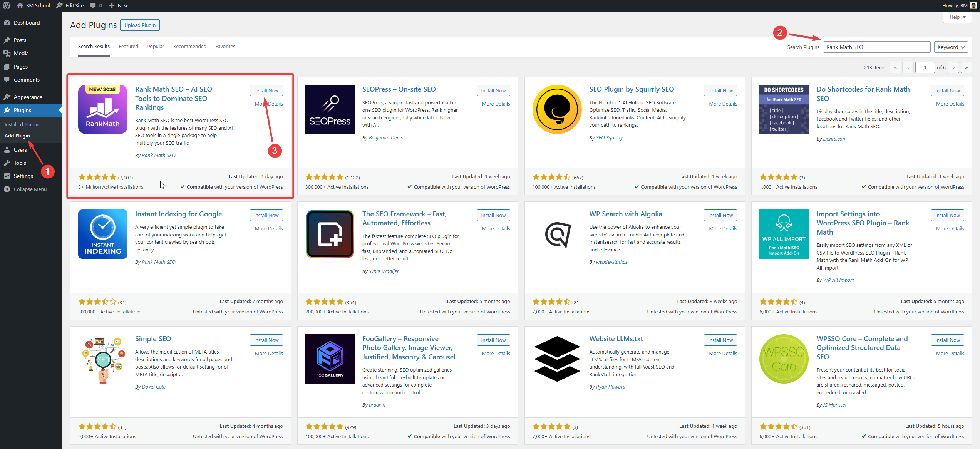Open the BM School home icon link
980x449 pixels.
tap(20, 5)
